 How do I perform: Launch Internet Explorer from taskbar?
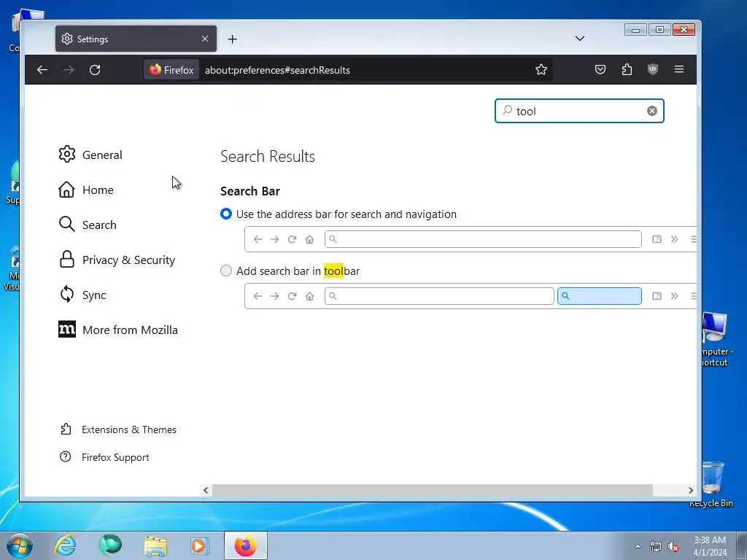point(65,545)
